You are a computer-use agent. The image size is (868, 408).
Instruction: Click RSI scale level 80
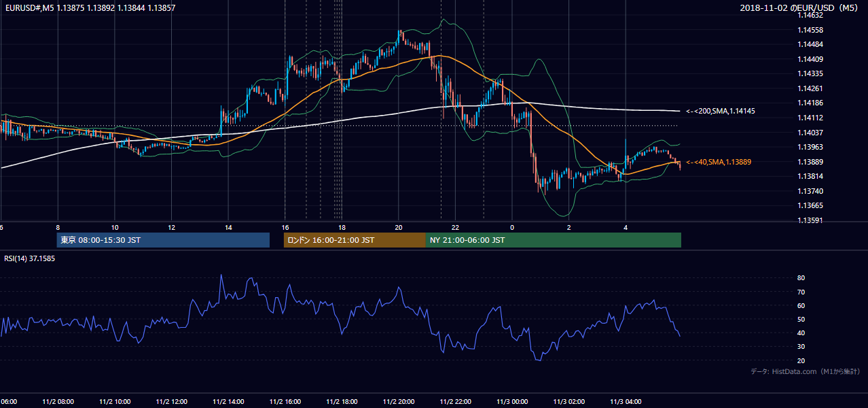tap(801, 278)
